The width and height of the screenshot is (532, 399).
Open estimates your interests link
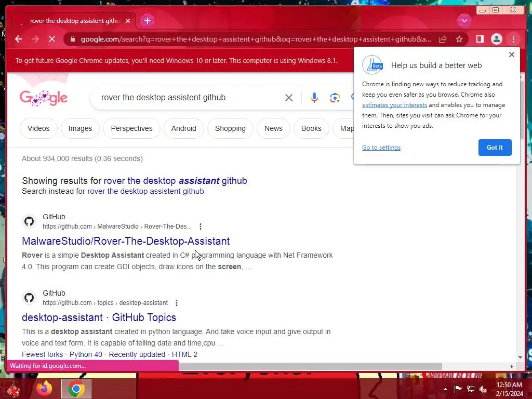coord(394,105)
